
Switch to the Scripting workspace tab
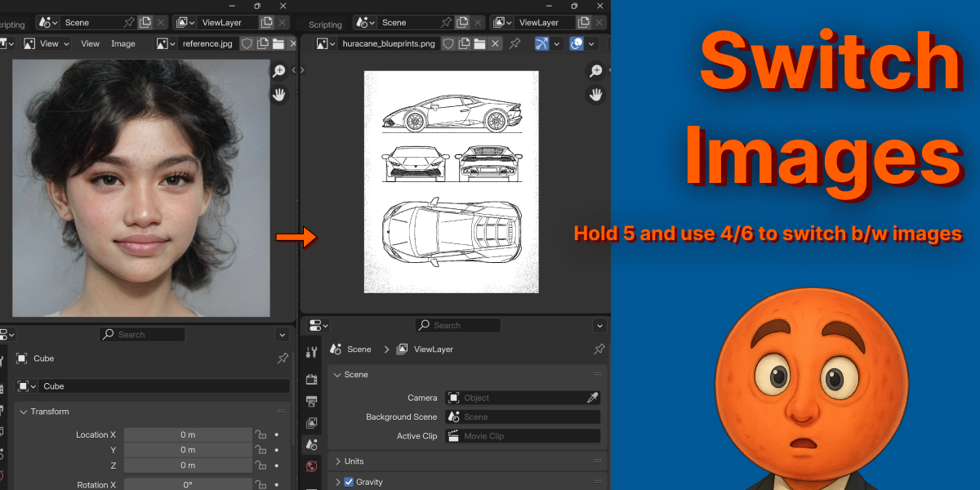[x=325, y=24]
